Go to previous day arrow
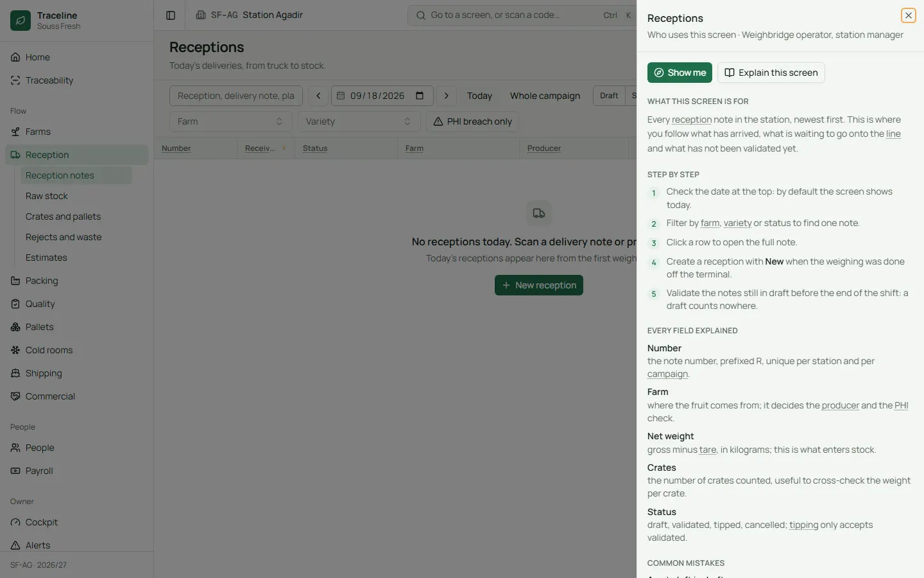Viewport: 924px width, 578px height. 318,96
